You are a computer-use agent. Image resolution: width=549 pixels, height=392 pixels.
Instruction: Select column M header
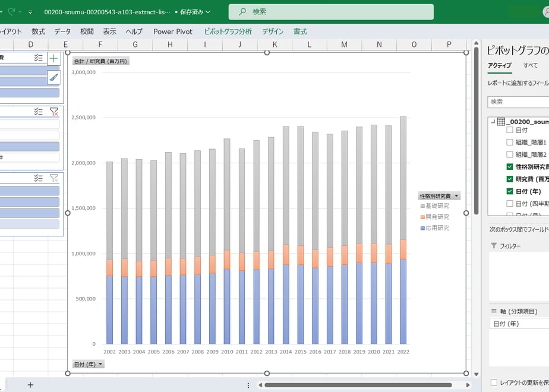click(x=344, y=45)
